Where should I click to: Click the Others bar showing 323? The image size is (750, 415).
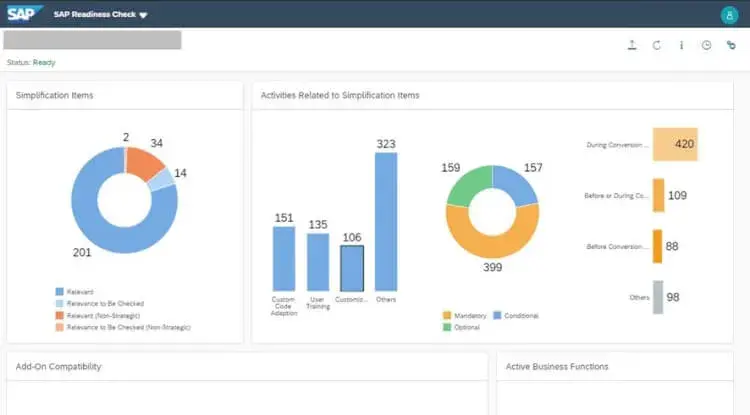click(x=386, y=221)
